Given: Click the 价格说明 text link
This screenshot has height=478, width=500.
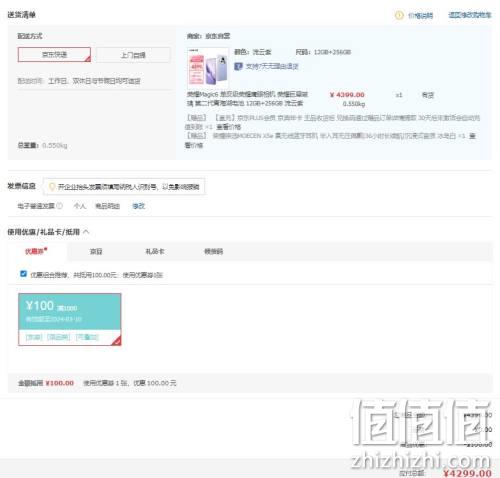Looking at the screenshot, I should (420, 15).
